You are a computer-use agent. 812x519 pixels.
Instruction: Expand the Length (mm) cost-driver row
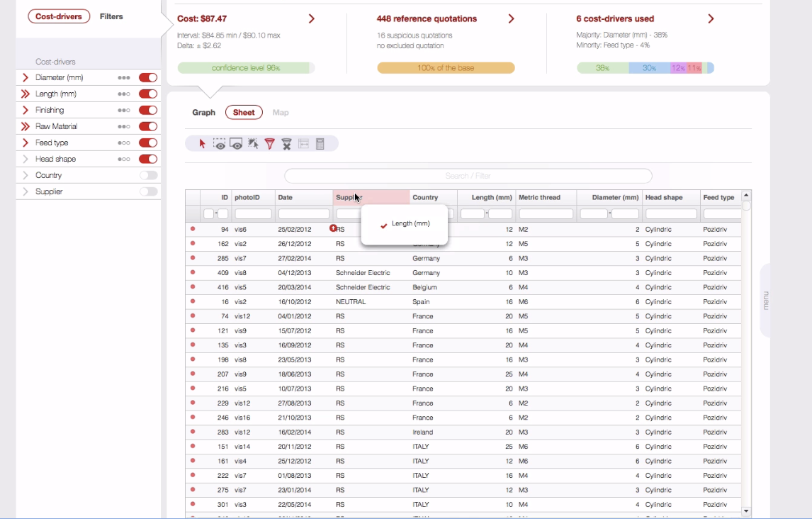(26, 94)
